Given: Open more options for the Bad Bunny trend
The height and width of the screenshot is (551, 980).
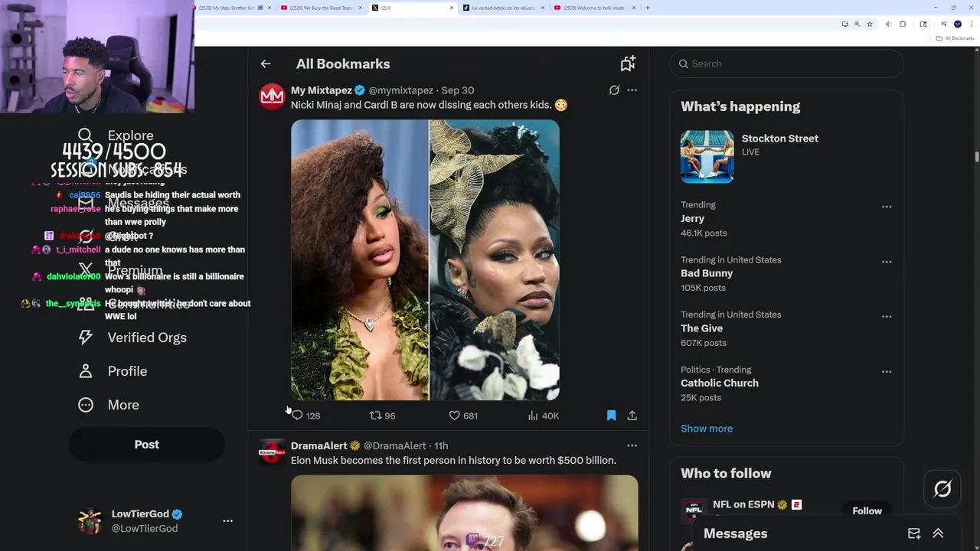Looking at the screenshot, I should tap(887, 262).
